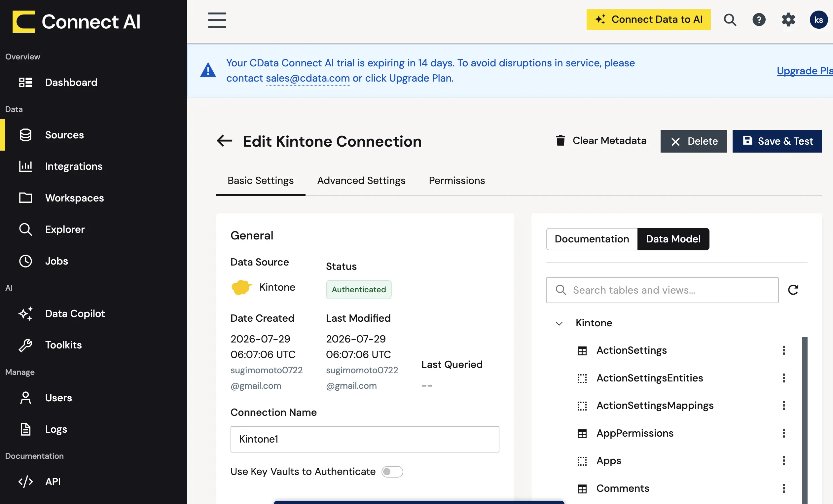Image resolution: width=833 pixels, height=504 pixels.
Task: Open more options for AppPermissions
Action: 784,433
